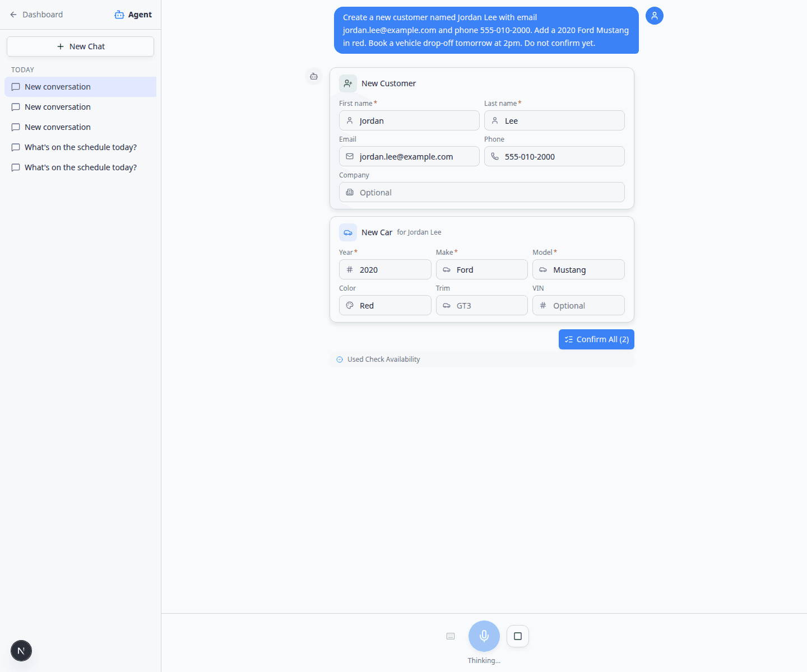Edit the Make field Ford
Image resolution: width=807 pixels, height=672 pixels.
coord(482,269)
